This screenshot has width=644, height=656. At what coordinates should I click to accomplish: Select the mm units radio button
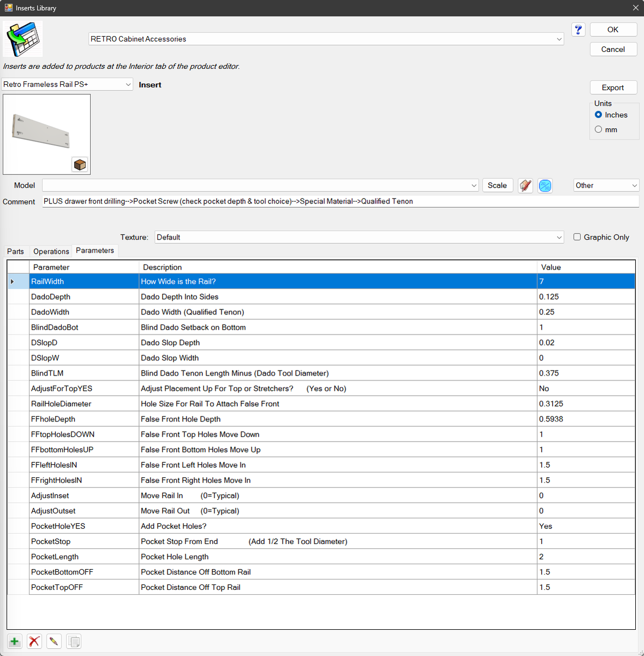tap(599, 130)
